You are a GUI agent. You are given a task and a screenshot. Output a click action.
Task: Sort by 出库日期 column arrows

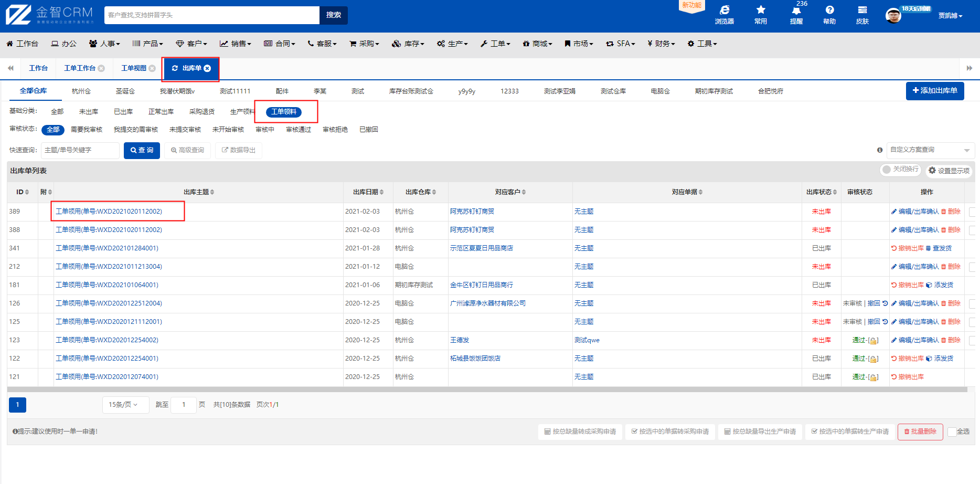[x=381, y=192]
